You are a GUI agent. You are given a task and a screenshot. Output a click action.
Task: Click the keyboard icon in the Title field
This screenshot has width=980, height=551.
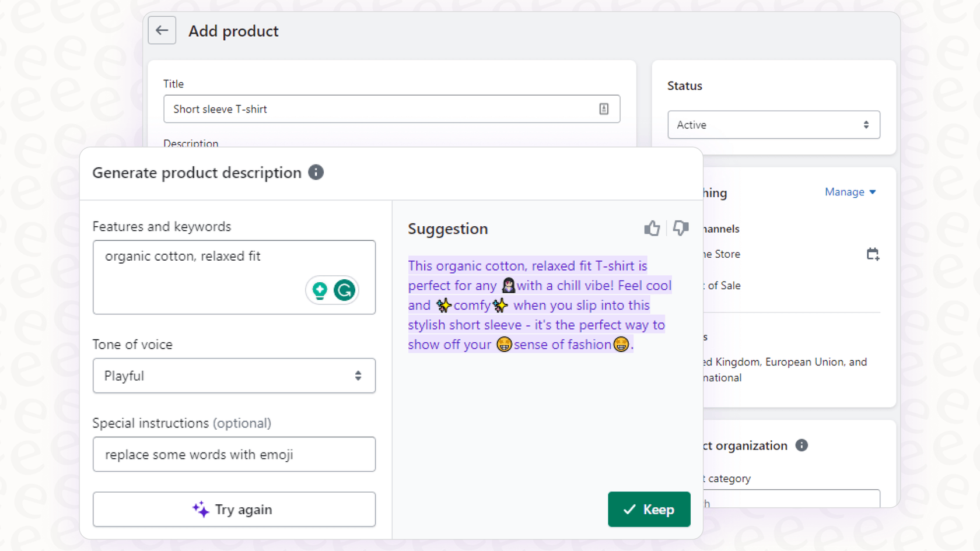click(x=603, y=109)
